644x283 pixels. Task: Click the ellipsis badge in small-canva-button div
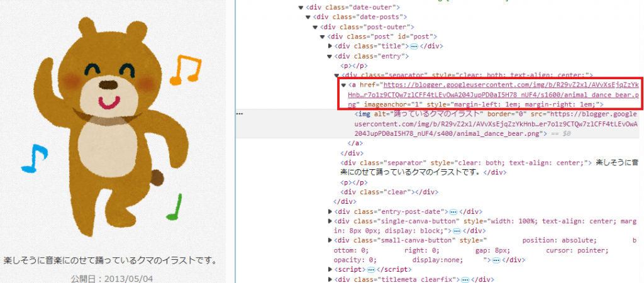[x=496, y=260]
